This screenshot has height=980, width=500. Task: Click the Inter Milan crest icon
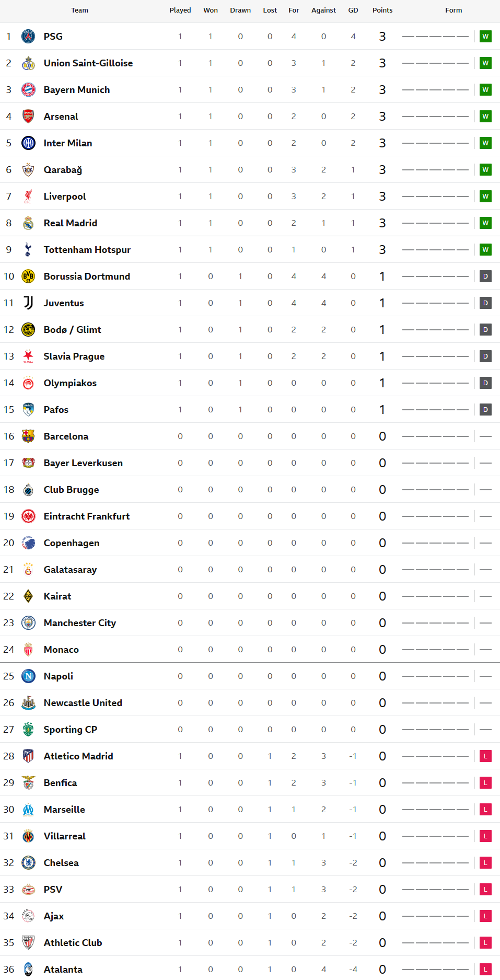coord(28,143)
